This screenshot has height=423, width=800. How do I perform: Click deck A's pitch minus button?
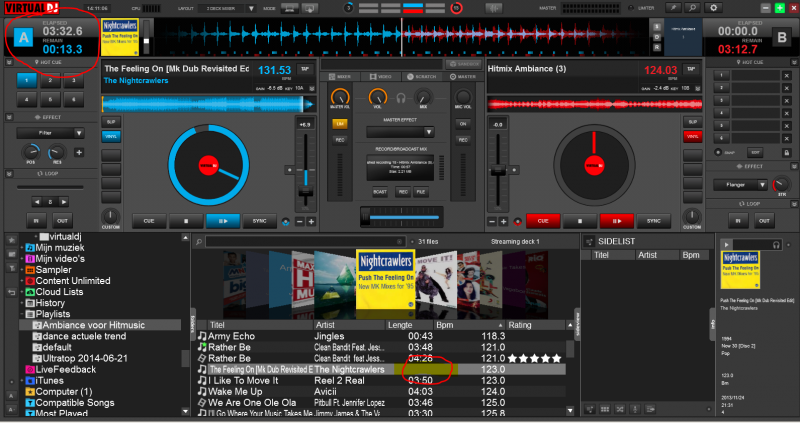coord(300,221)
